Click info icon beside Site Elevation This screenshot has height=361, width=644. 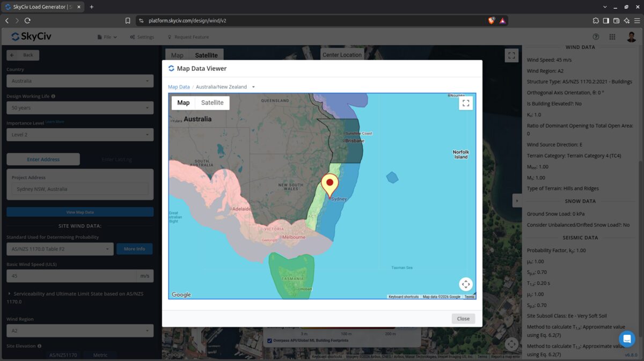[x=39, y=346]
